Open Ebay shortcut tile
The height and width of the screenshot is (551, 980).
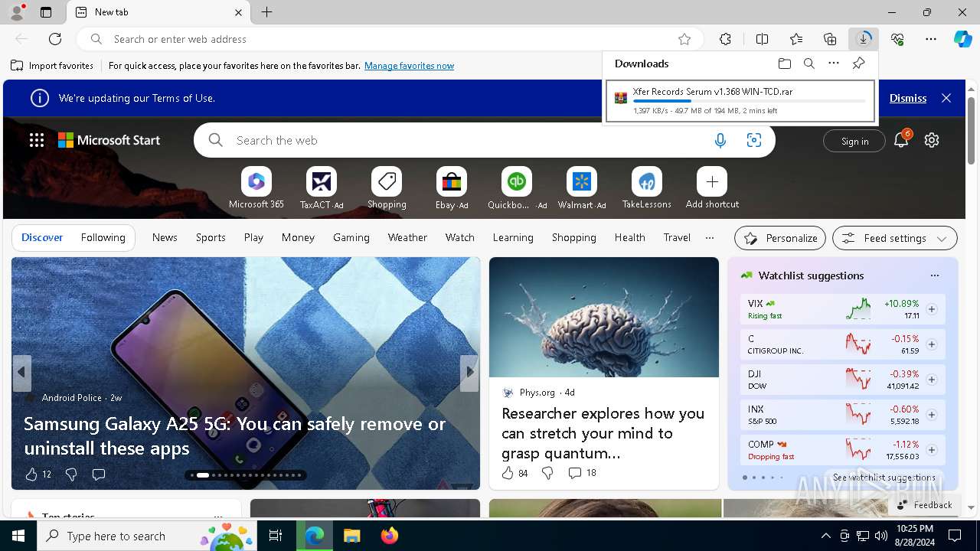click(x=452, y=188)
